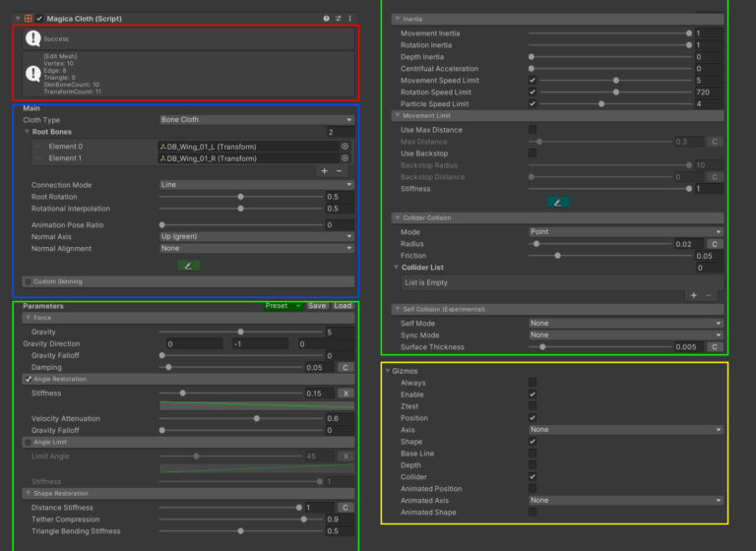Click the Success message warning icon
Image resolution: width=756 pixels, height=551 pixels.
pos(32,38)
